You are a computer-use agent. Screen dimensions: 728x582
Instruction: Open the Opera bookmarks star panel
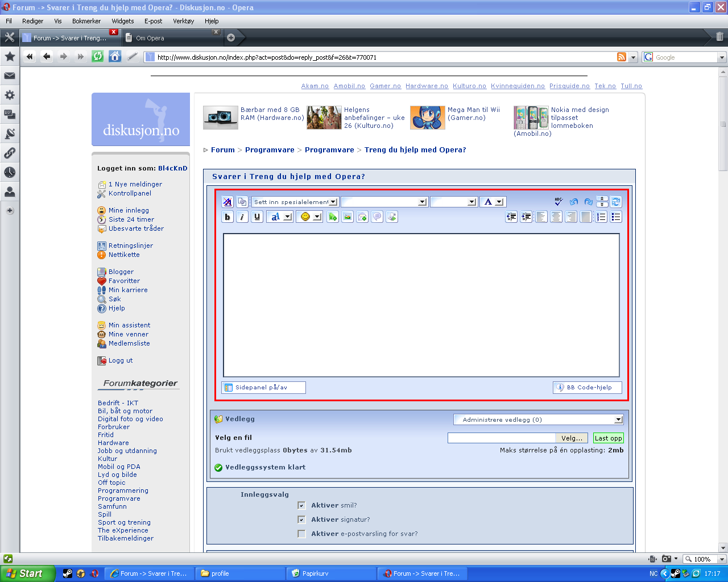click(10, 56)
